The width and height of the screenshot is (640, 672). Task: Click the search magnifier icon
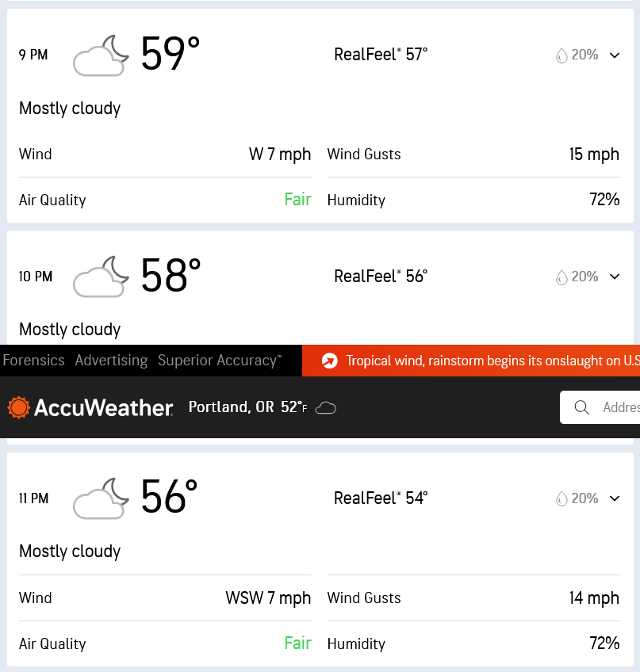(581, 407)
